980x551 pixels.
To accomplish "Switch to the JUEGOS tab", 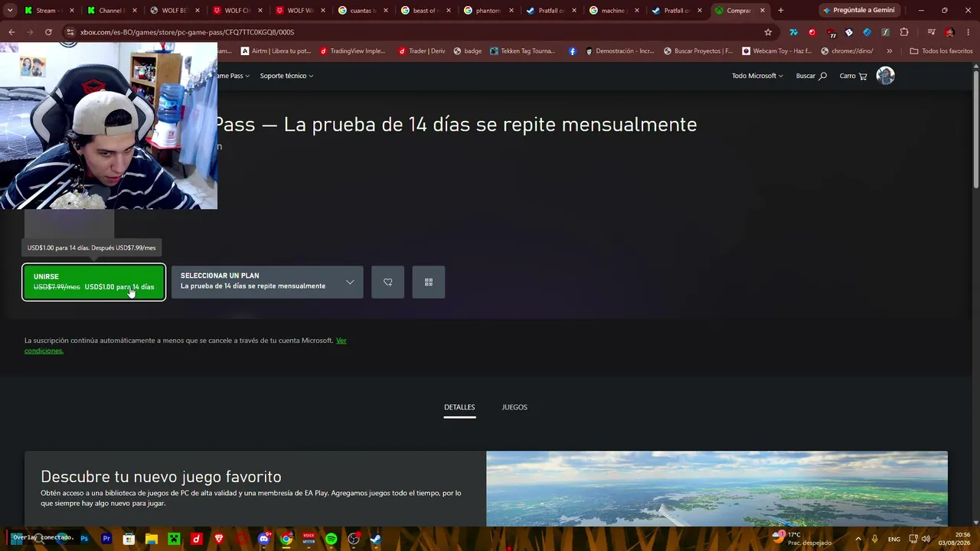I will point(514,407).
